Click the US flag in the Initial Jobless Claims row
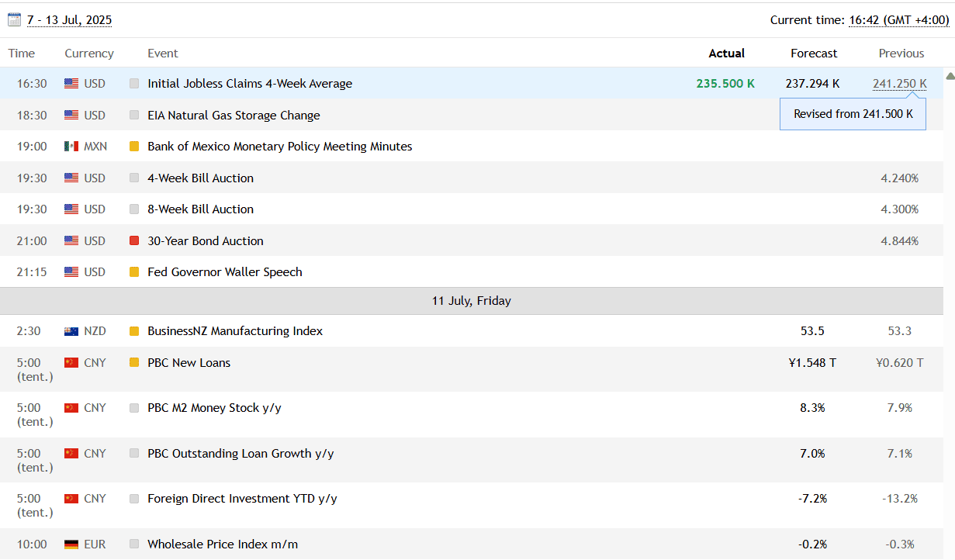 tap(71, 84)
